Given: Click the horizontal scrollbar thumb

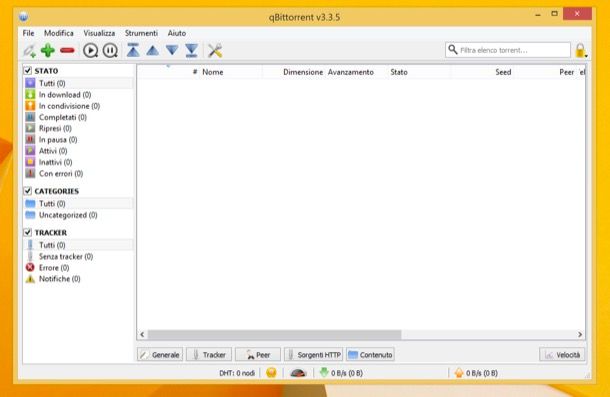Looking at the screenshot, I should click(274, 335).
